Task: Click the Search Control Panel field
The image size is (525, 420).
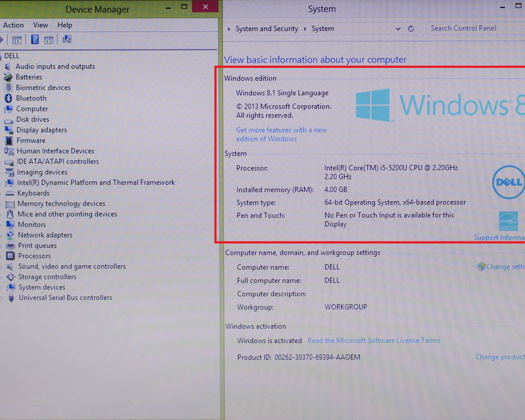Action: point(475,28)
